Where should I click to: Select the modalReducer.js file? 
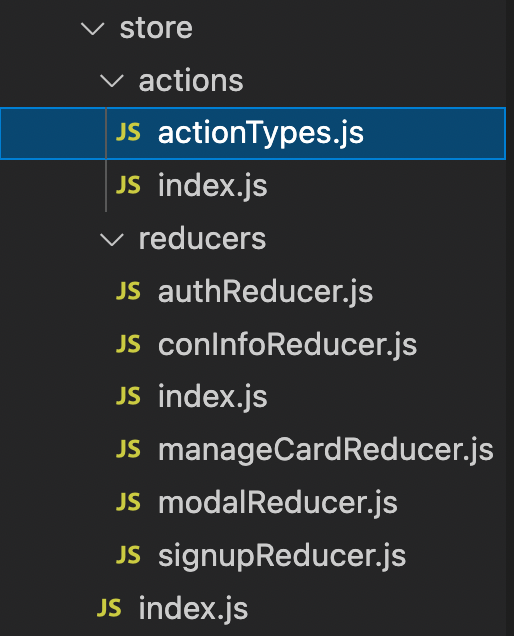click(277, 503)
